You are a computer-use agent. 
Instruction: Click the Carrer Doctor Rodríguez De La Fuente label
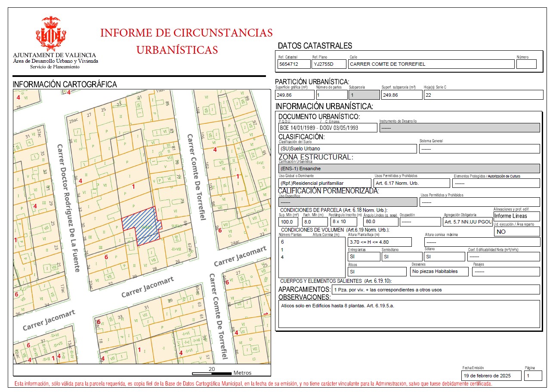point(69,208)
